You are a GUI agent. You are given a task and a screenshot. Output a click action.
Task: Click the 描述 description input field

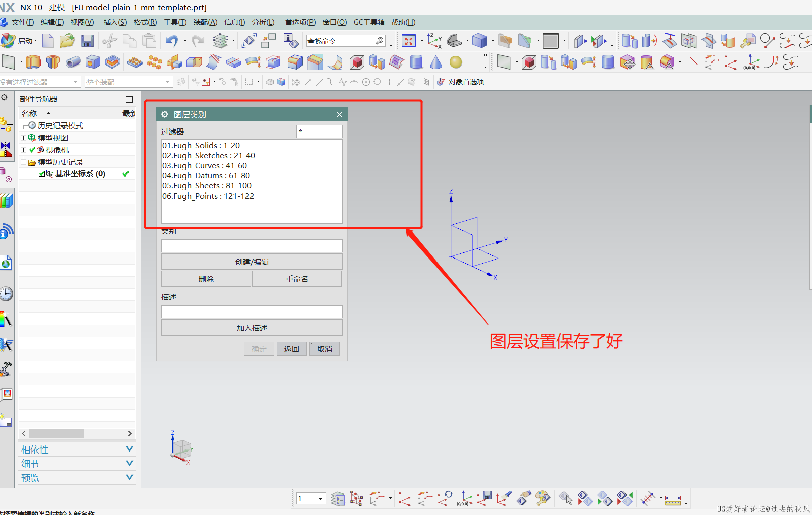(x=252, y=312)
